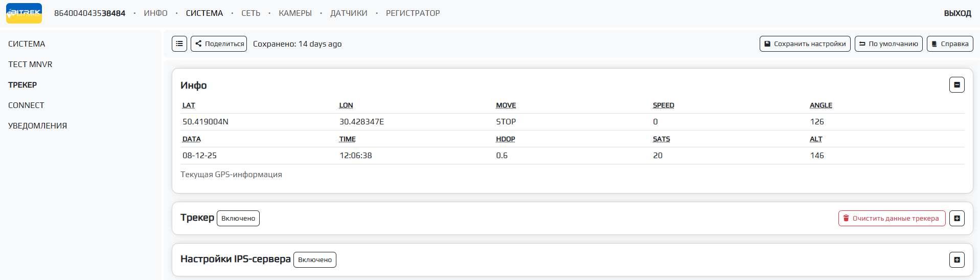980x280 pixels.
Task: Open the ДАТЧИКИ tab
Action: point(349,13)
